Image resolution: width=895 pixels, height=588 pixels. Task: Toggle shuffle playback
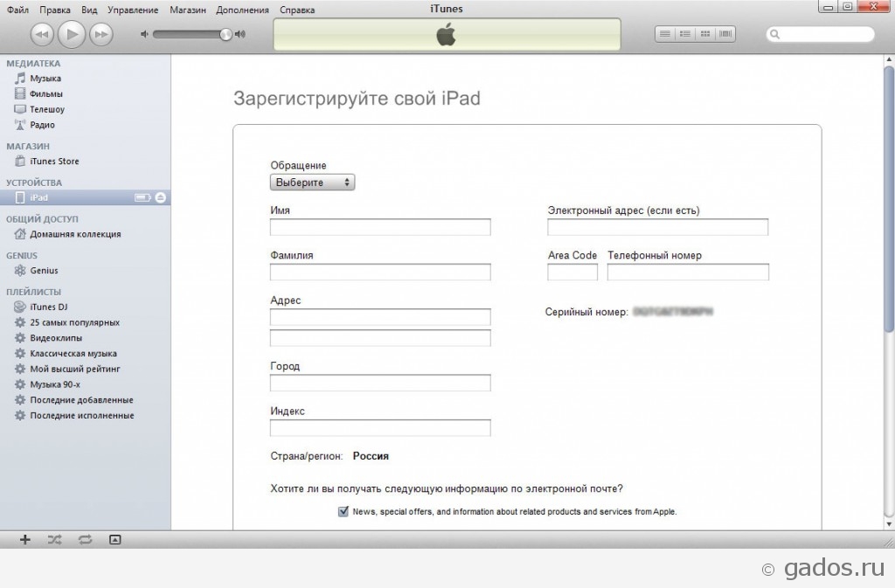55,540
